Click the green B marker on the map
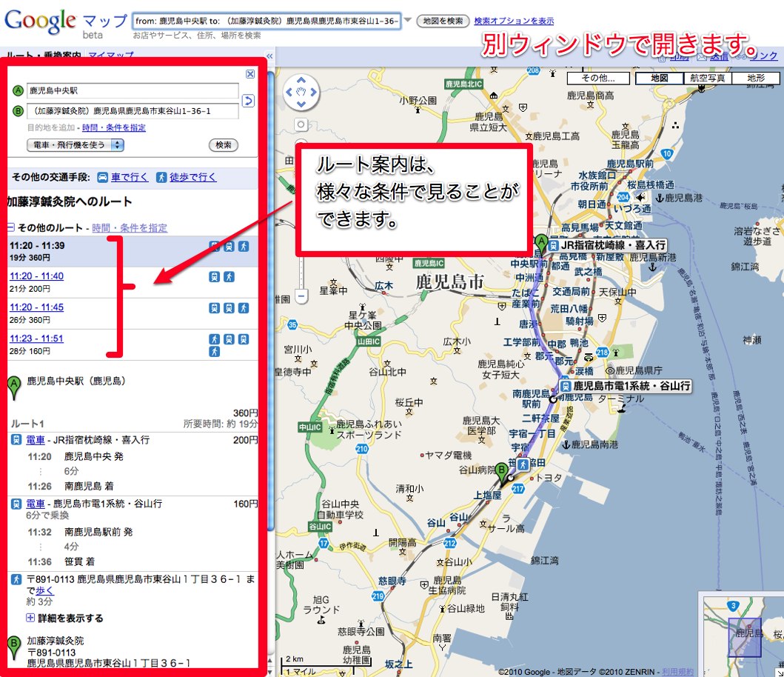 (501, 474)
